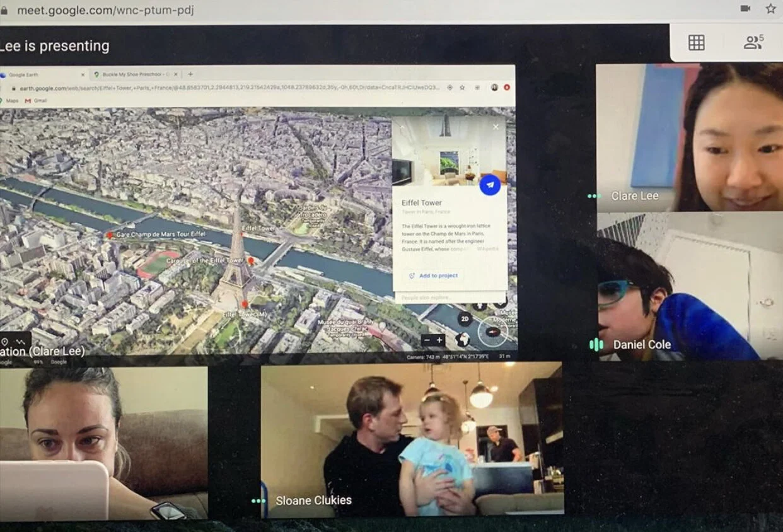Switch Google Earth to 2D view
The image size is (783, 532).
465,319
